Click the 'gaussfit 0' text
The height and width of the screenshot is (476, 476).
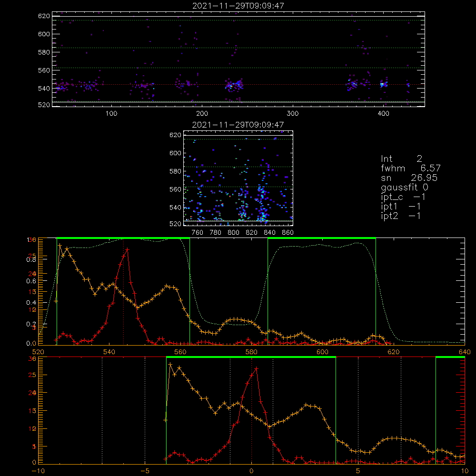[404, 187]
